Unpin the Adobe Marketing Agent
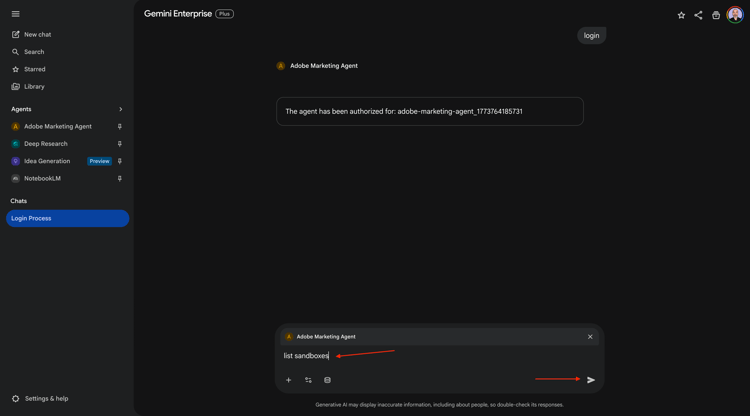The height and width of the screenshot is (416, 750). (x=120, y=127)
